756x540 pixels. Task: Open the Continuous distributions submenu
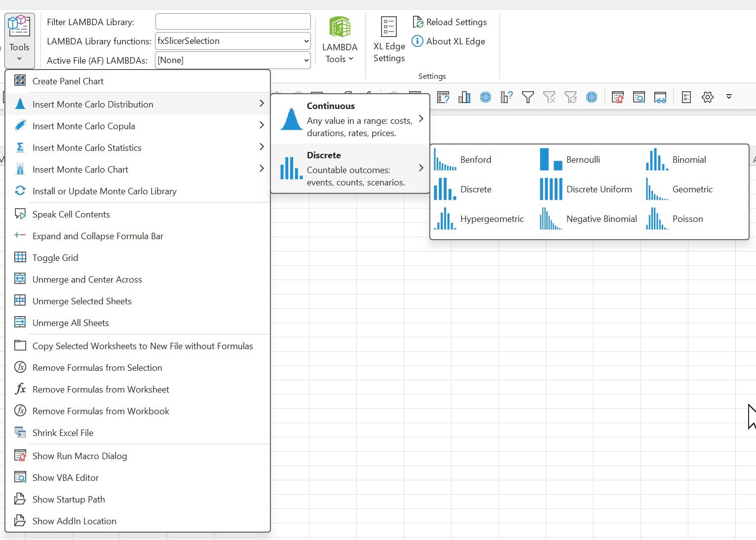(350, 119)
